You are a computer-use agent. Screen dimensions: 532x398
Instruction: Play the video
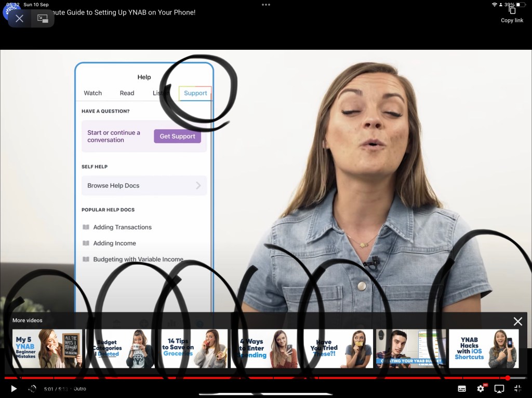click(x=14, y=389)
